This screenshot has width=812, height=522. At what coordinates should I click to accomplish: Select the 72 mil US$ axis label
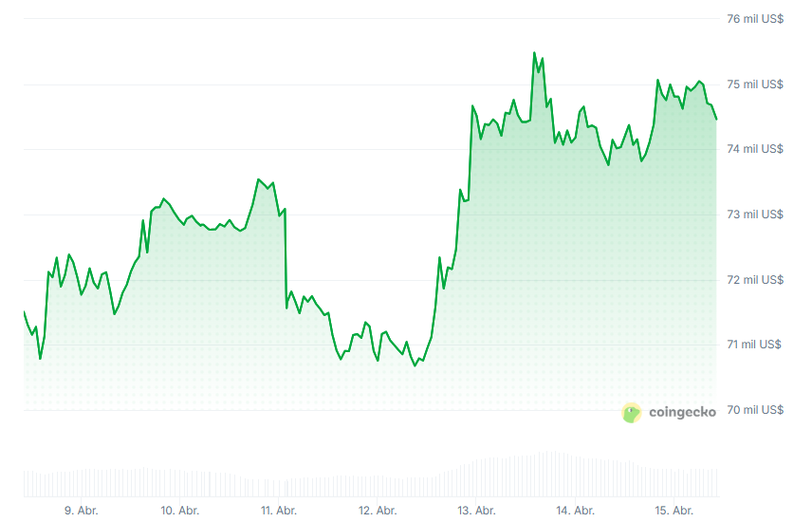[x=755, y=280]
